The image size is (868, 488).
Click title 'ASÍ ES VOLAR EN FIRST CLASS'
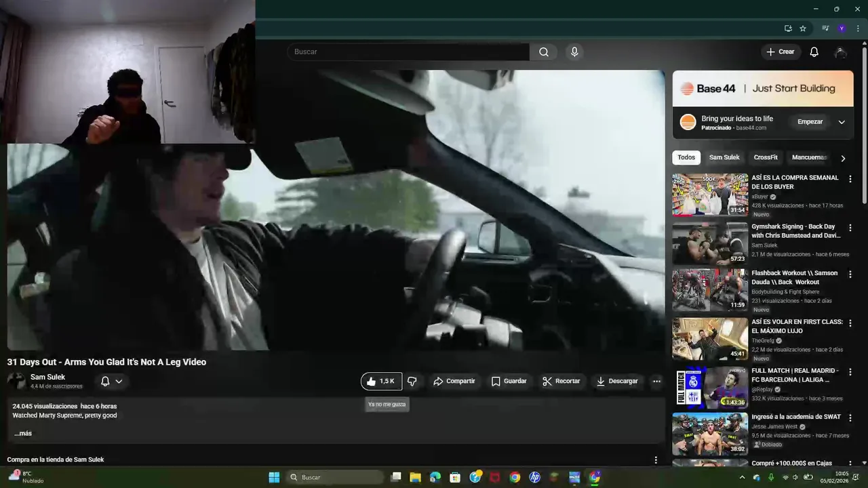(x=797, y=326)
